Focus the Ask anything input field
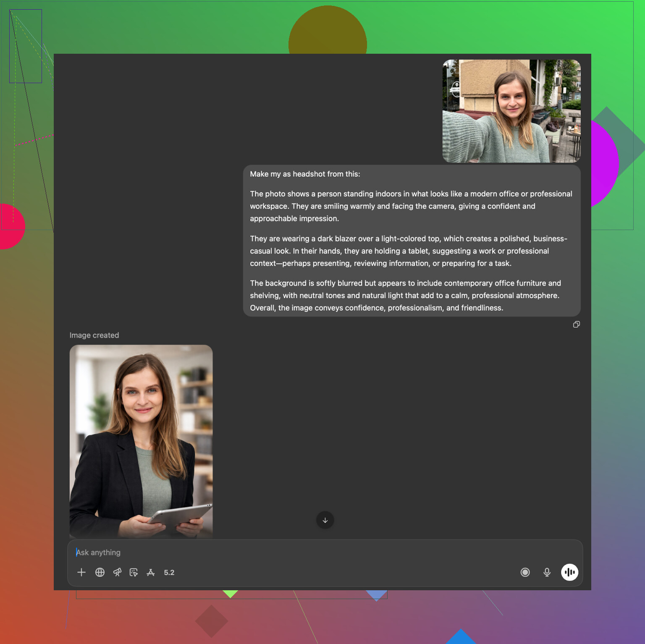This screenshot has height=644, width=645. tap(294, 552)
